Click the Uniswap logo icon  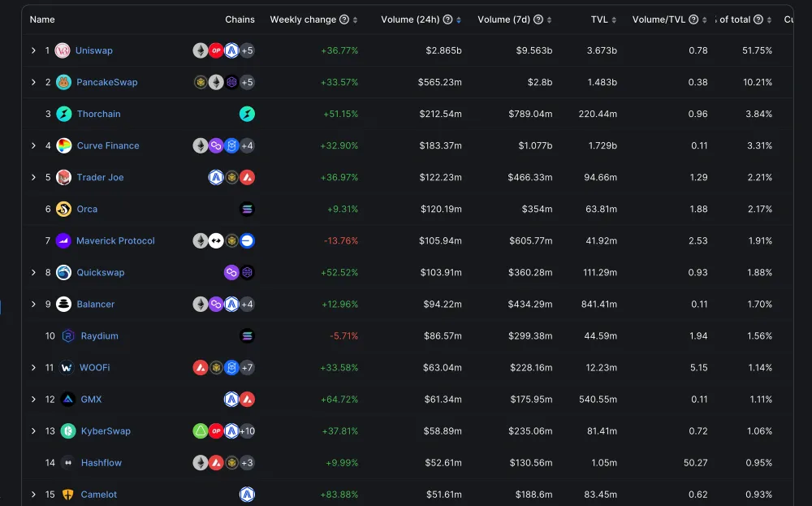63,50
